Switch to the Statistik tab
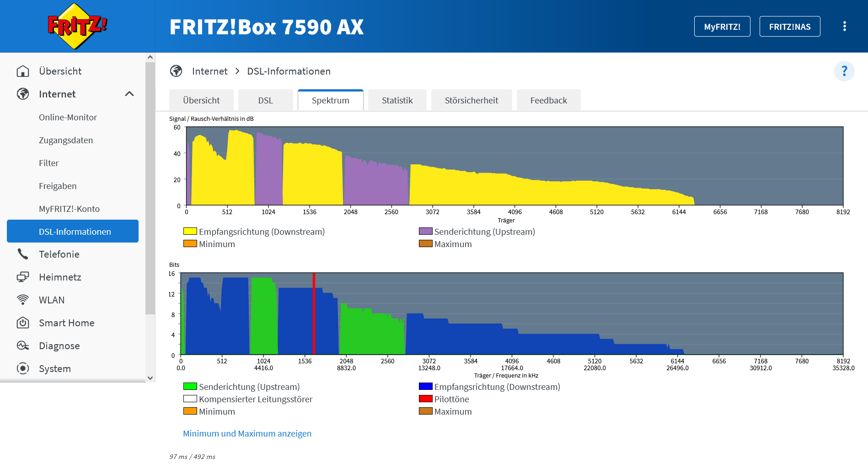This screenshot has width=868, height=475. [397, 100]
